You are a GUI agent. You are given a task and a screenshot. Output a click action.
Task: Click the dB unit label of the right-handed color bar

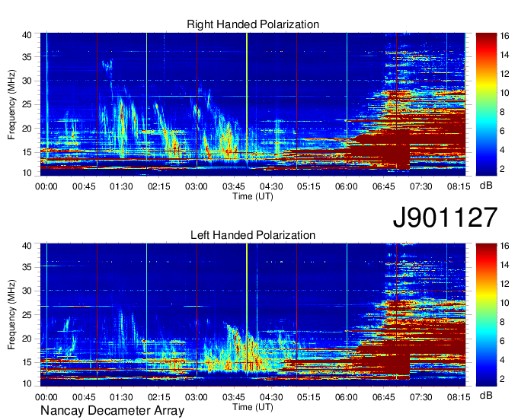pyautogui.click(x=486, y=186)
